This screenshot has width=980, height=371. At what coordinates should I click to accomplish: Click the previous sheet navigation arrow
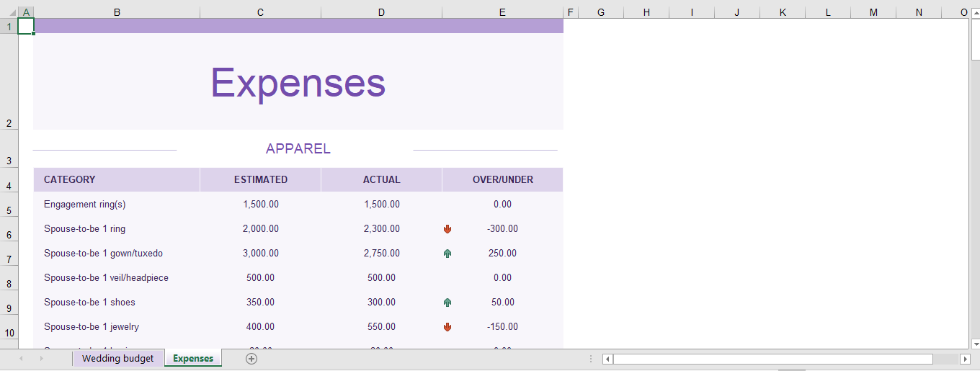21,358
